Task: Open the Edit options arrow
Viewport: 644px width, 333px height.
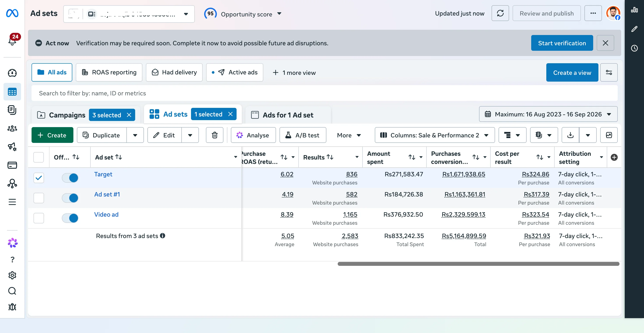Action: click(190, 135)
